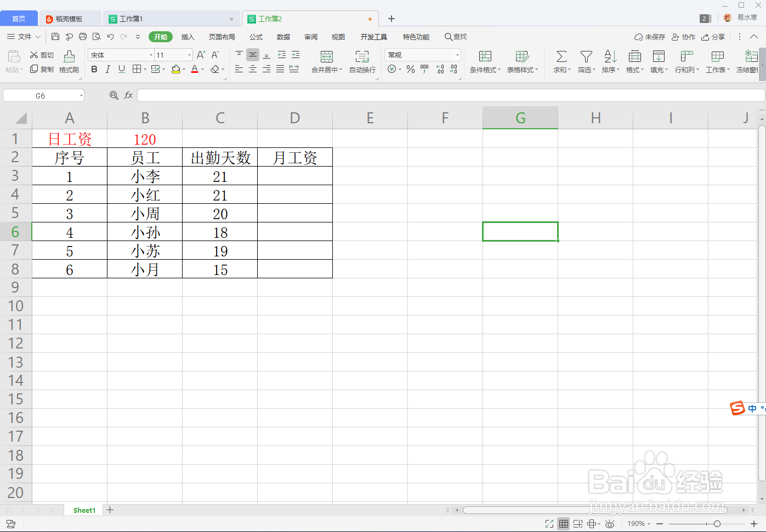Click the fx insert function icon
This screenshot has width=766, height=532.
[128, 95]
